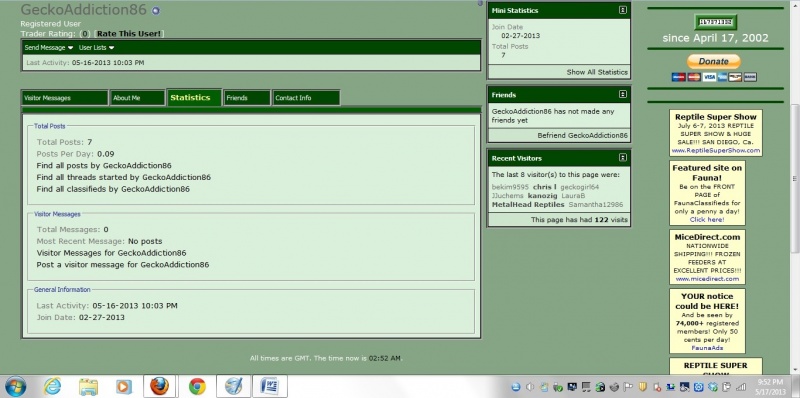This screenshot has width=800, height=398.
Task: Open recent visitor Samantha12986's profile
Action: coord(596,205)
